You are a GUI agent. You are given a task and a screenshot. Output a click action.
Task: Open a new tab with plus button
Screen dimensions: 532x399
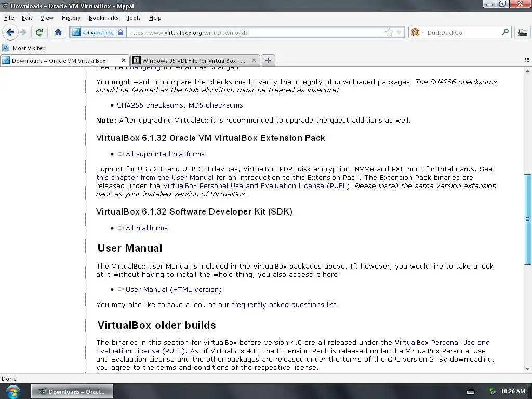pyautogui.click(x=268, y=60)
